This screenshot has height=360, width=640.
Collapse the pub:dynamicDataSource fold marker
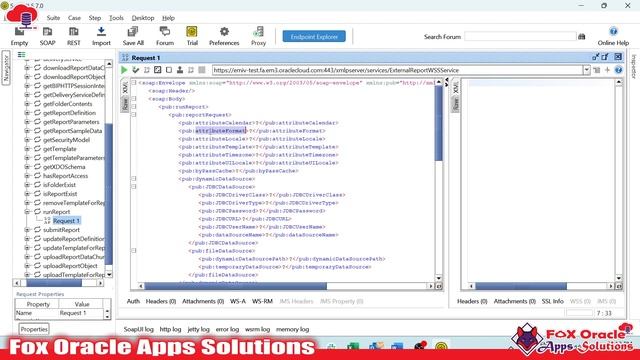[x=133, y=179]
